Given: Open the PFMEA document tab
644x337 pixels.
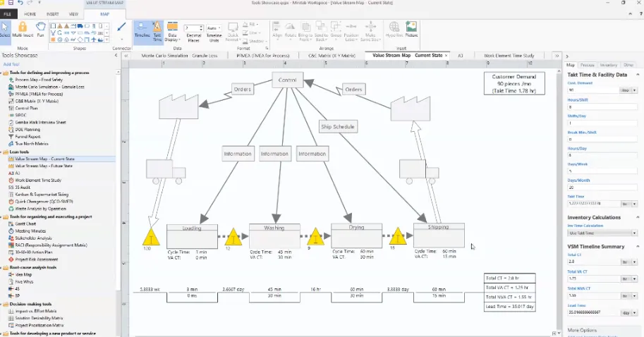Looking at the screenshot, I should point(263,56).
